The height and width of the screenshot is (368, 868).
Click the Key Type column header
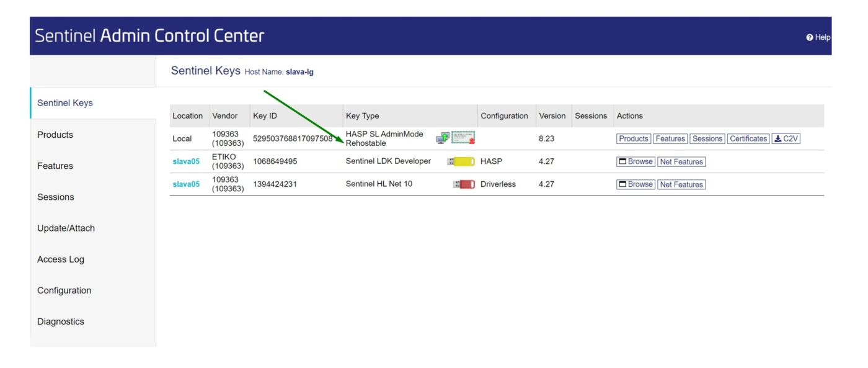pyautogui.click(x=362, y=116)
